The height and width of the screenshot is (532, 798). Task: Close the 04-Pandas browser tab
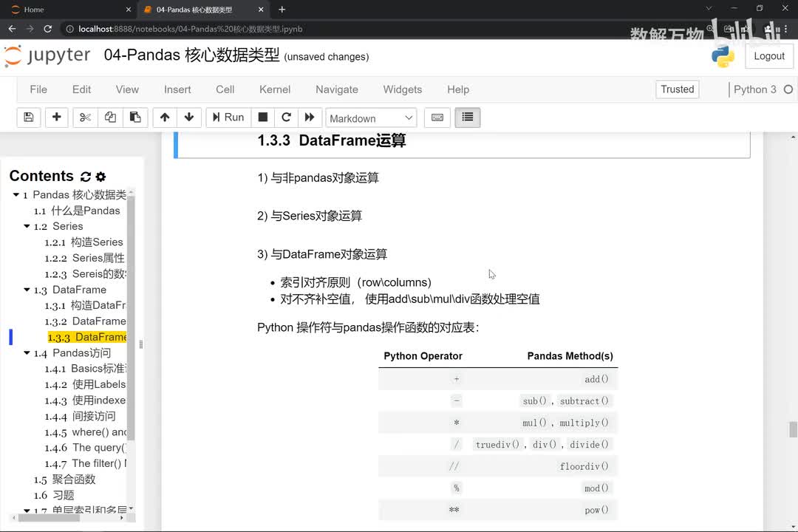(261, 9)
